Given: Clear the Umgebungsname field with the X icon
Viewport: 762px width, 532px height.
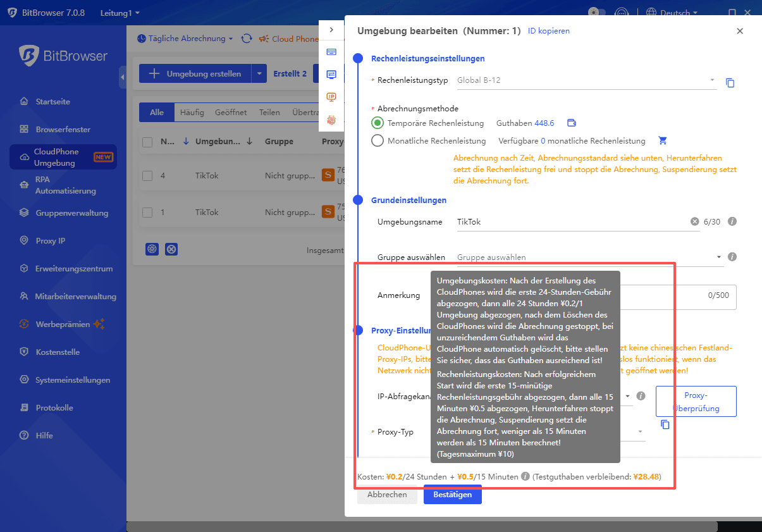Looking at the screenshot, I should (x=695, y=222).
